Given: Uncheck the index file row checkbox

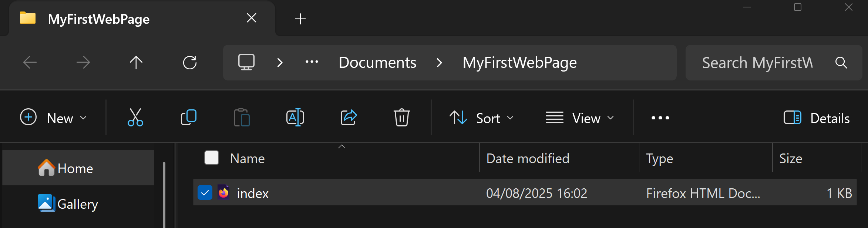Looking at the screenshot, I should (x=205, y=193).
